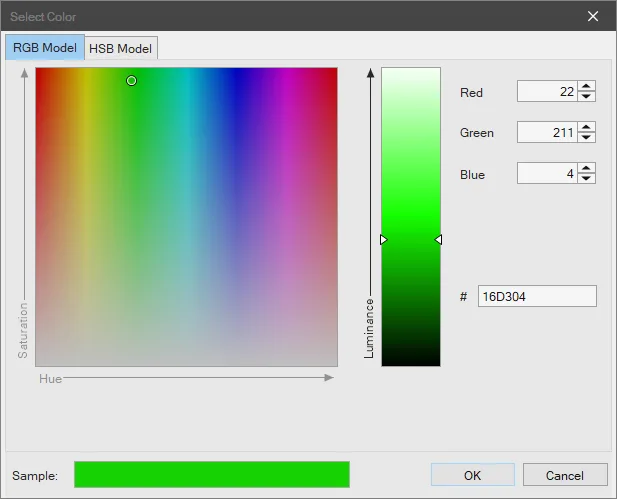Viewport: 617px width, 499px height.
Task: Increase the Blue value with up arrow
Action: (x=587, y=168)
